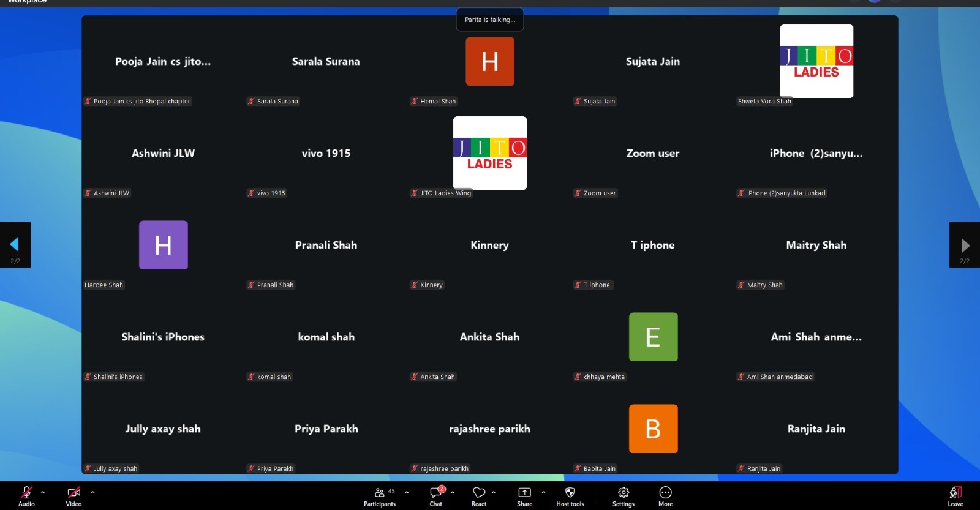Viewport: 980px width, 510px height.
Task: Open the More options menu
Action: 665,493
